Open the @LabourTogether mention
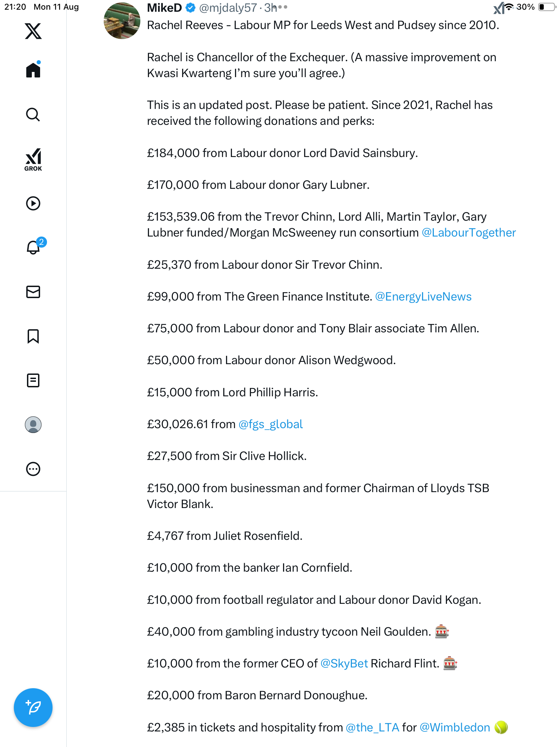Image resolution: width=560 pixels, height=747 pixels. click(x=469, y=233)
